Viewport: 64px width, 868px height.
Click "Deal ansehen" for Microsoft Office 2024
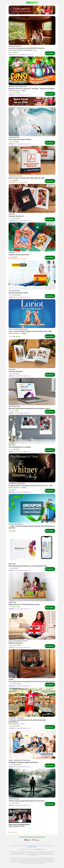click(49, 412)
